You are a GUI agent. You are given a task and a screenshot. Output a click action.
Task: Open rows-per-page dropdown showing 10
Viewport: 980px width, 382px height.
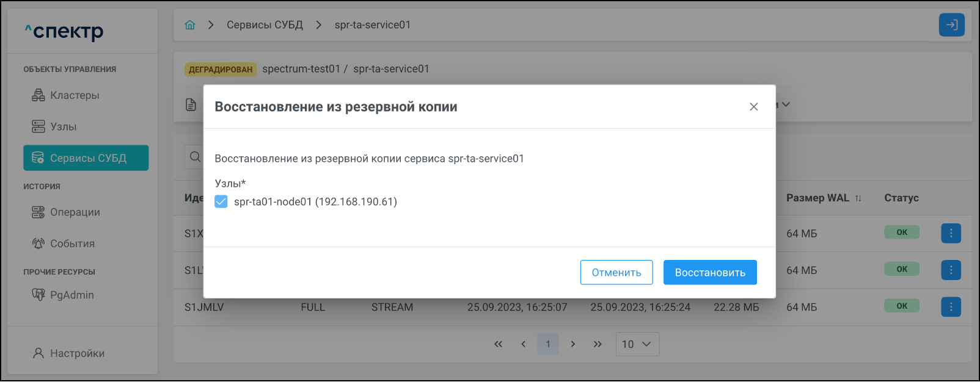click(637, 344)
